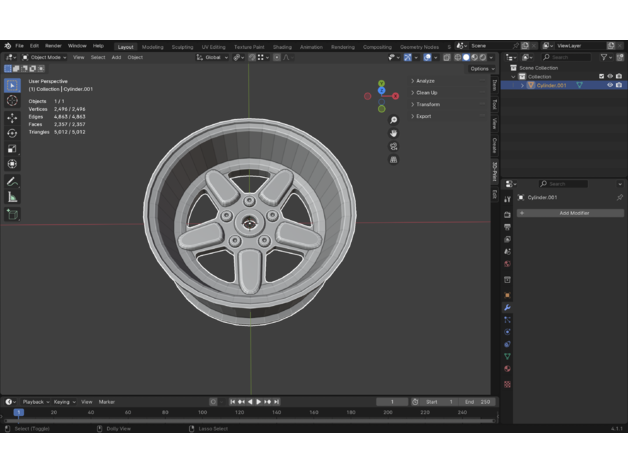
Task: Expand the Clean Up panel
Action: click(426, 92)
